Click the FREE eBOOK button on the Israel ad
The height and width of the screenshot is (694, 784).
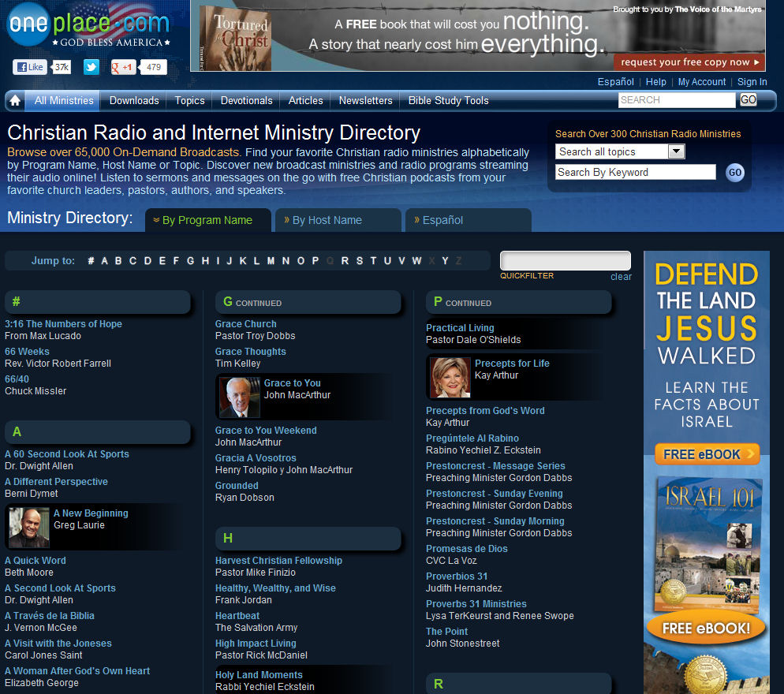706,453
